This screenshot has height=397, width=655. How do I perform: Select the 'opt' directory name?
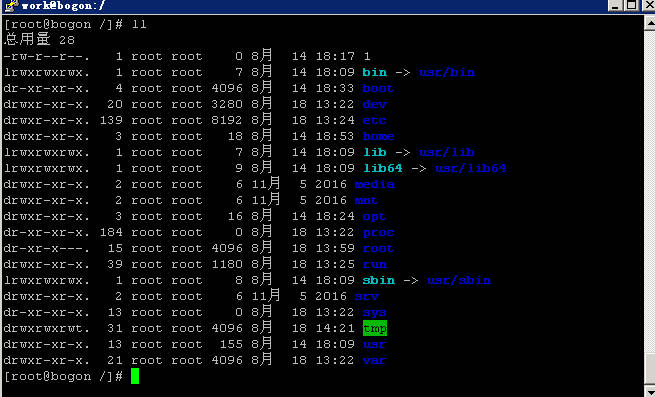click(374, 216)
